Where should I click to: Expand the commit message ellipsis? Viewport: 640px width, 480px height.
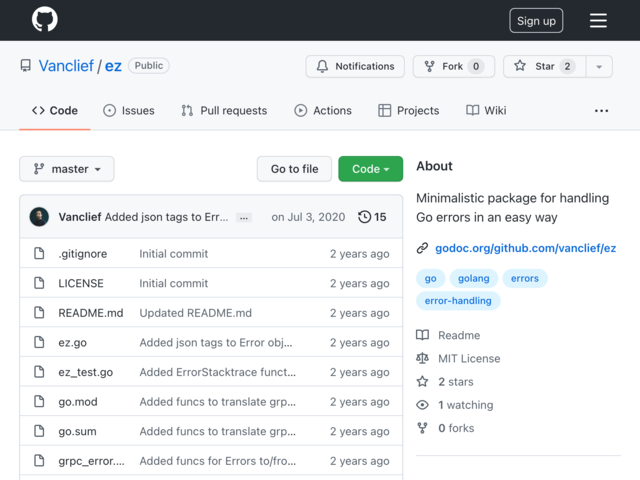tap(244, 218)
